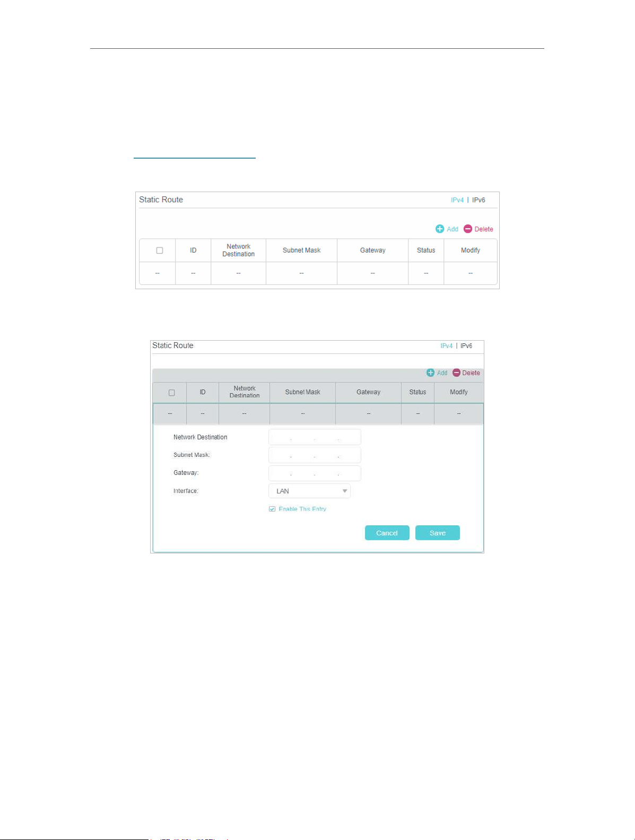This screenshot has width=635, height=840.
Task: Tick the select-all checkbox in lower table header
Action: (171, 393)
